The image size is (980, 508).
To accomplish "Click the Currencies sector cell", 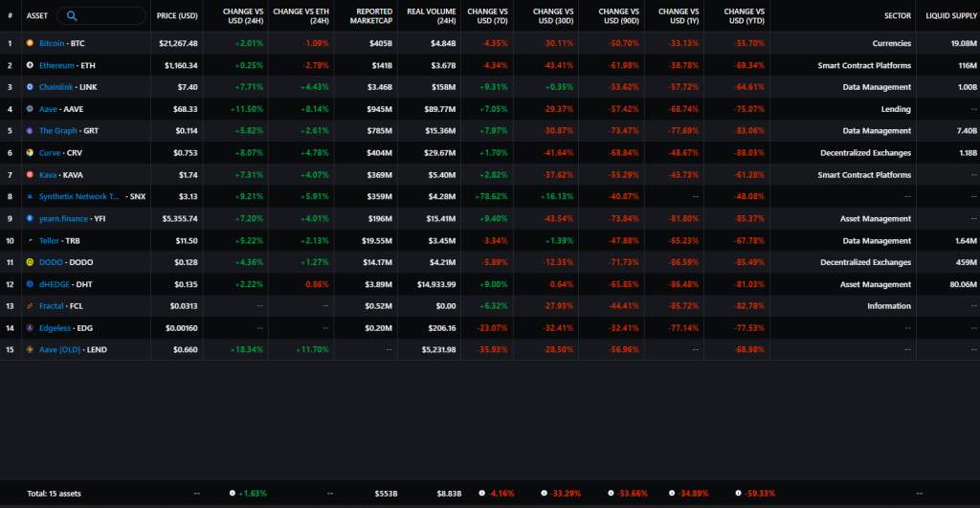I will pyautogui.click(x=891, y=43).
